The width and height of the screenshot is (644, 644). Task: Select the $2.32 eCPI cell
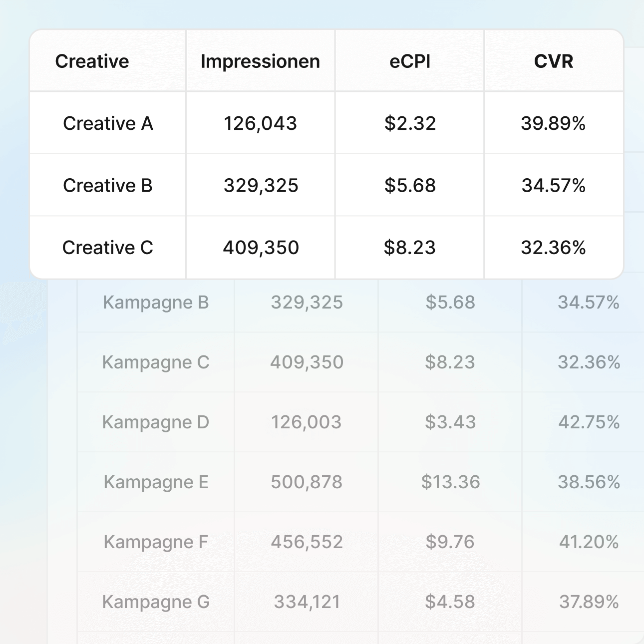(x=410, y=123)
